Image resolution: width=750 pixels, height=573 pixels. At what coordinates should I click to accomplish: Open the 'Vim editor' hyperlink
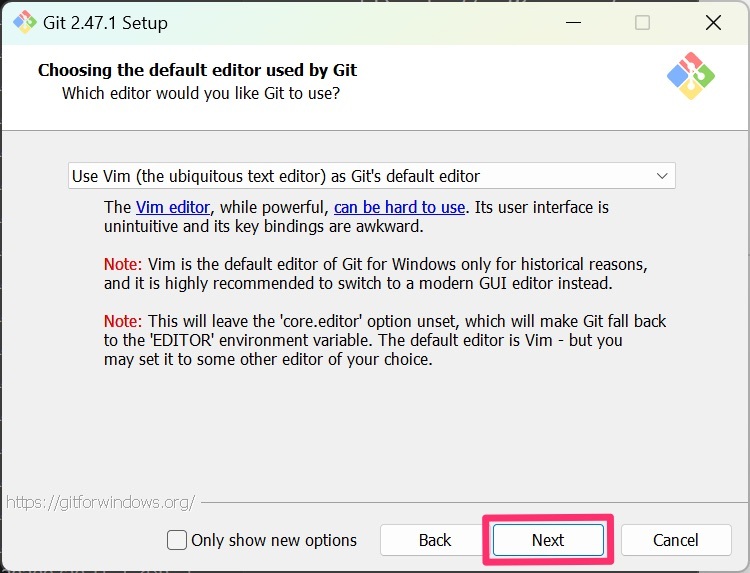pos(173,208)
